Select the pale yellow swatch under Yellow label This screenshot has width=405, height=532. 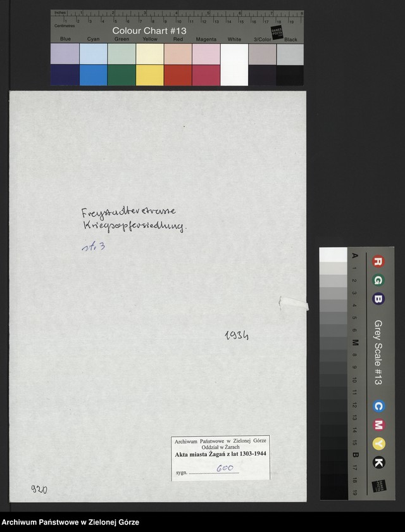(150, 54)
